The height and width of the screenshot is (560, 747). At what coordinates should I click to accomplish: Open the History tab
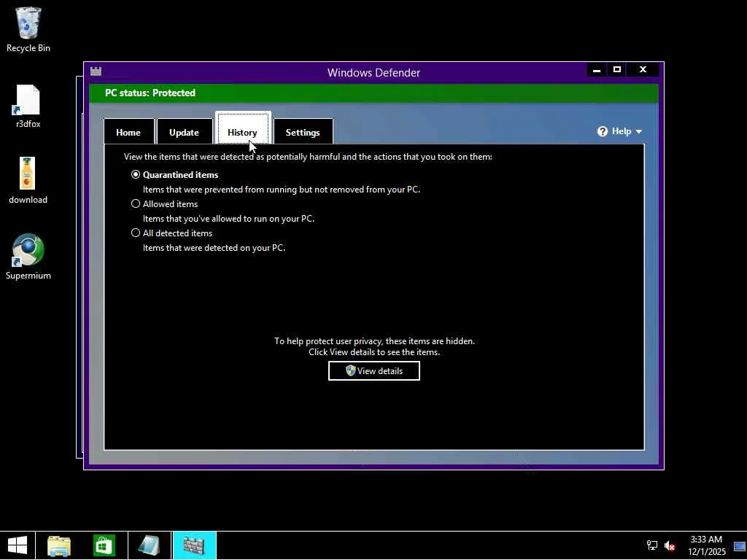[242, 128]
